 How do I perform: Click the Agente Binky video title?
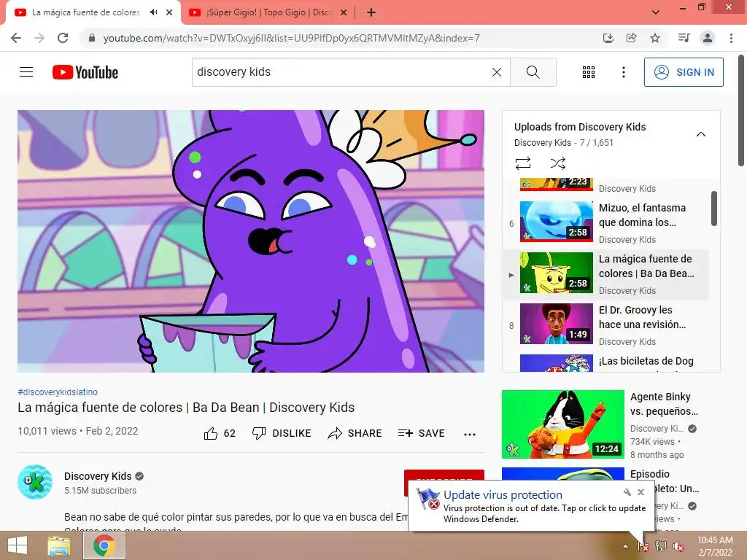click(664, 404)
